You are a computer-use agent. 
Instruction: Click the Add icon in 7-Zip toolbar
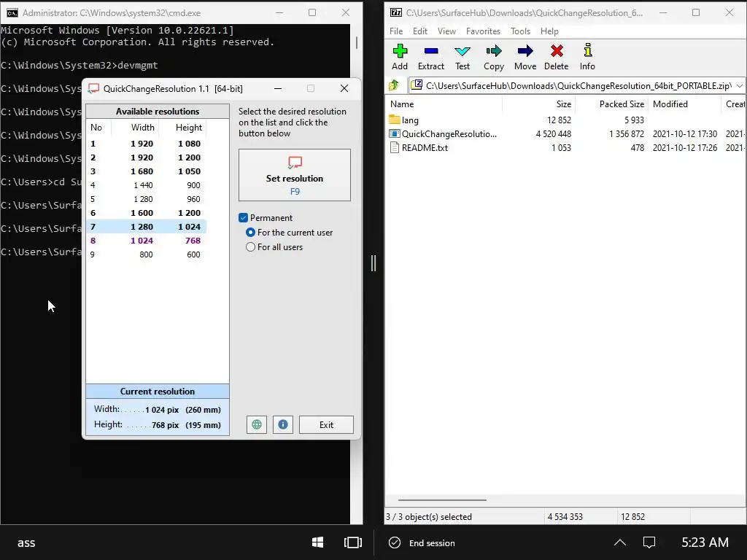(x=400, y=51)
